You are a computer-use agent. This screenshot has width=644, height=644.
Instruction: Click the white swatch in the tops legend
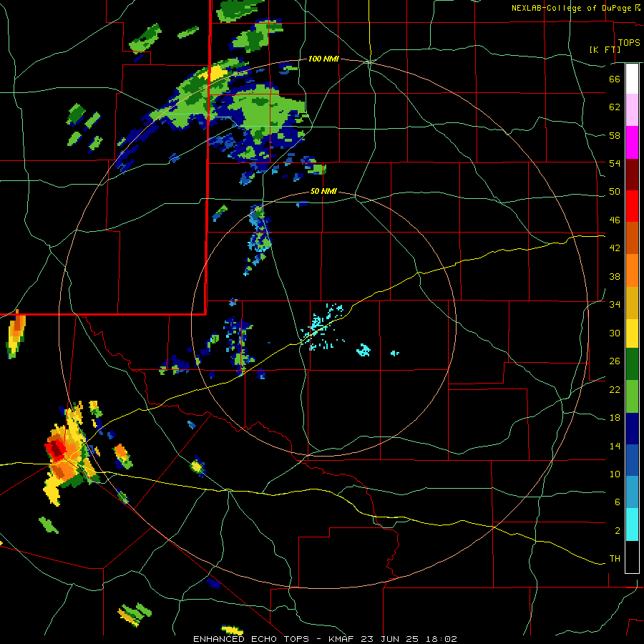[632, 79]
